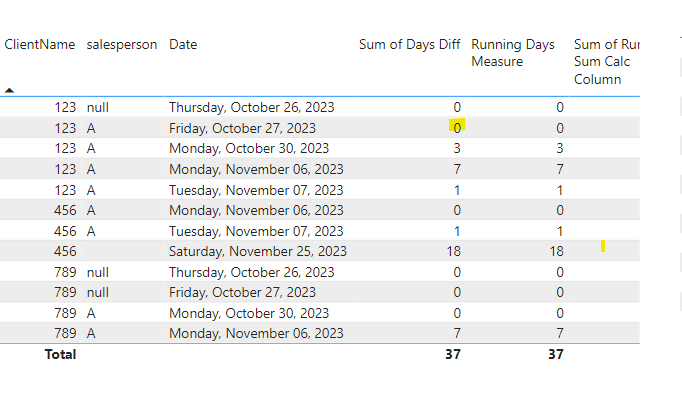Click the highlighted 0 in Sum of Days Diff
The width and height of the screenshot is (682, 412).
pyautogui.click(x=457, y=127)
